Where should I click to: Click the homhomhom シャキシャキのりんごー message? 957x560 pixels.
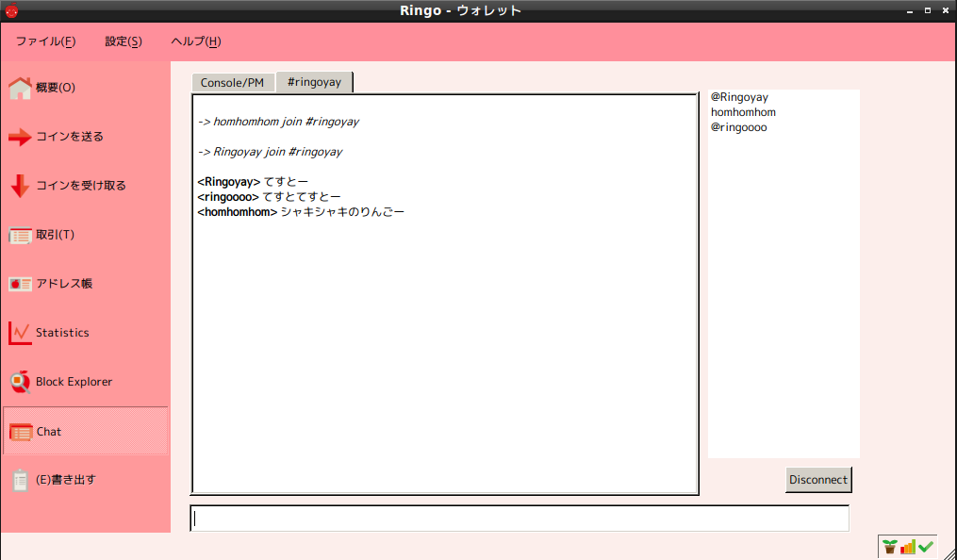[301, 212]
